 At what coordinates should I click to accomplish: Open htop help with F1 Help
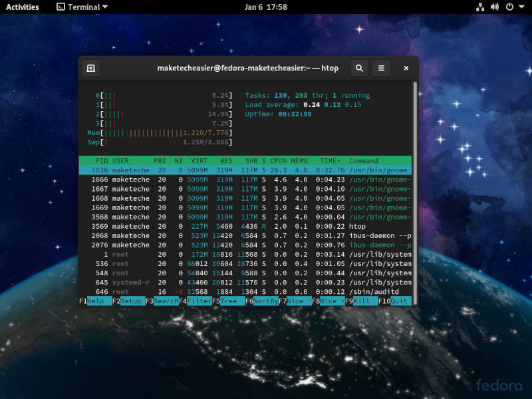96,301
